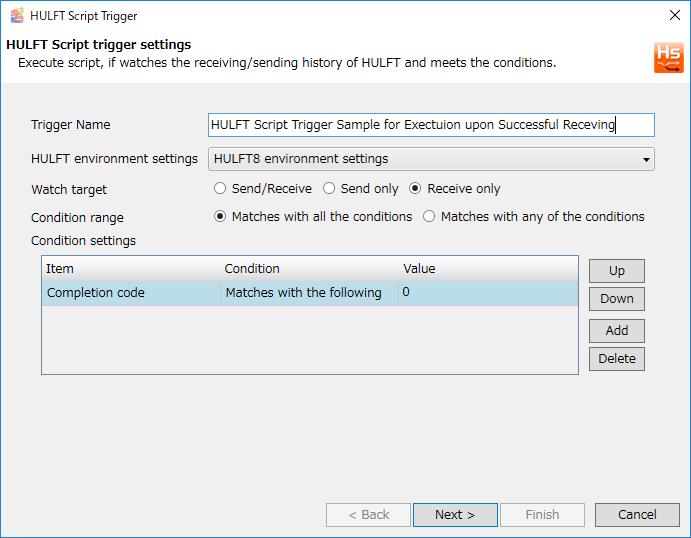
Task: Move condition Down in the list
Action: pos(617,299)
